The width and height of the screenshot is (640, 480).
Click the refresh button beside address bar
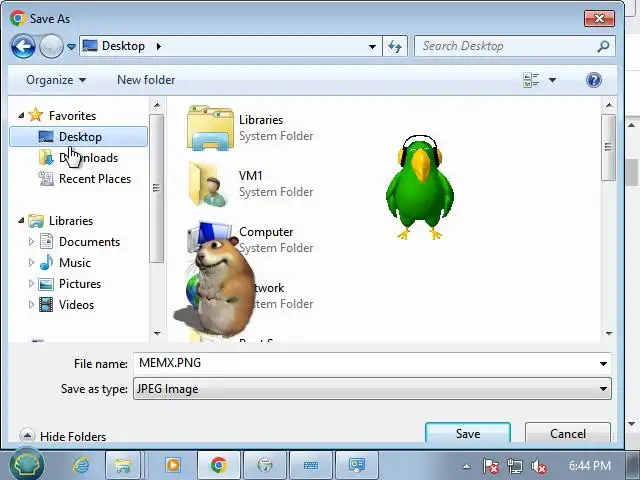tap(395, 47)
